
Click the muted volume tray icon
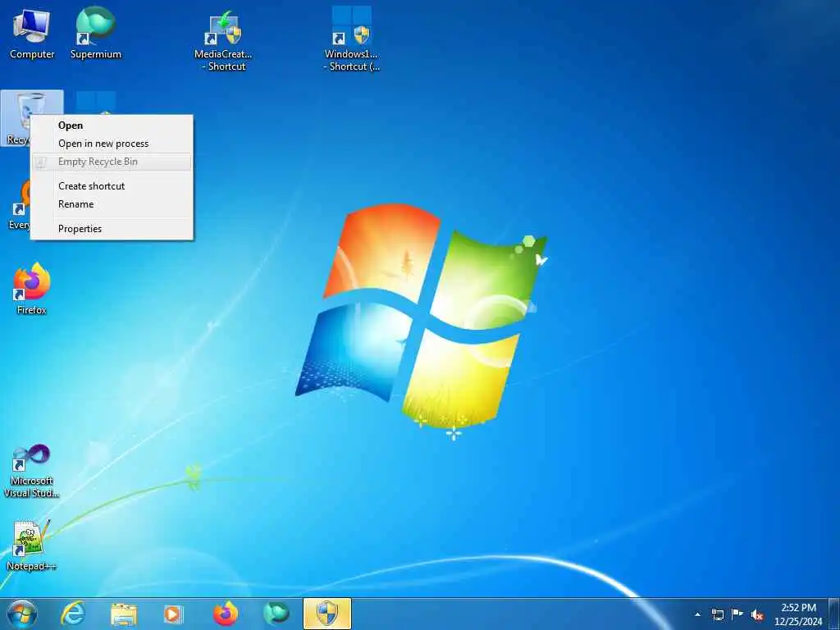tap(757, 615)
